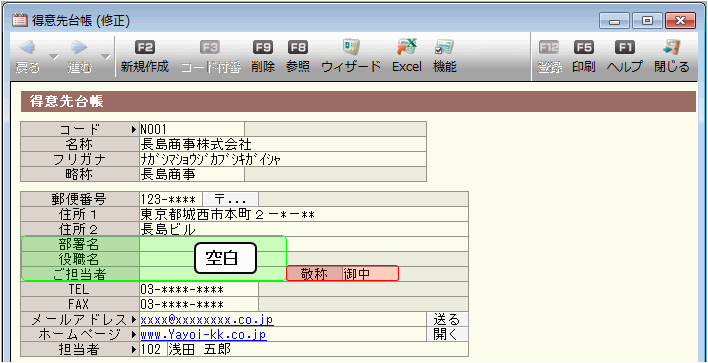Open 参照 (F8) lookup

coord(298,56)
